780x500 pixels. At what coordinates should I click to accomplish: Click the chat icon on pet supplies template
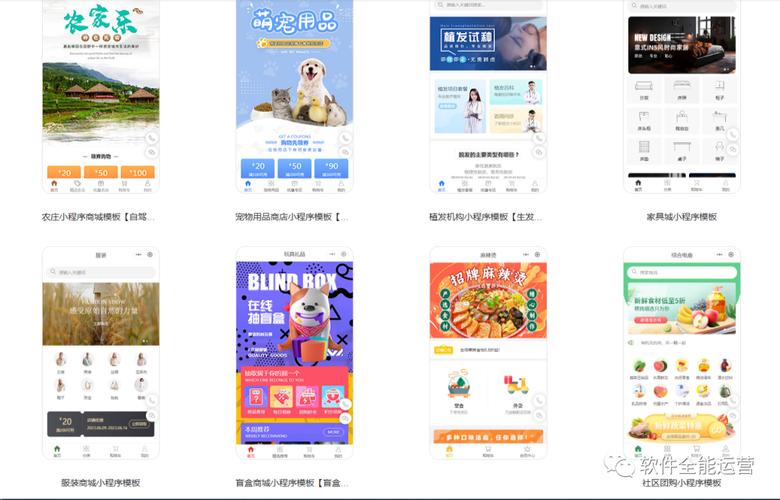(345, 153)
